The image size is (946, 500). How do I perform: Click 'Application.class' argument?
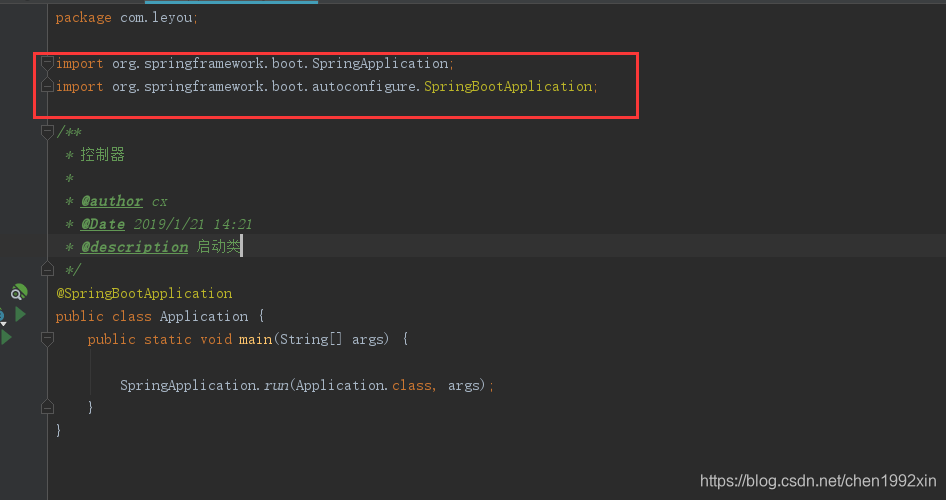[x=364, y=385]
